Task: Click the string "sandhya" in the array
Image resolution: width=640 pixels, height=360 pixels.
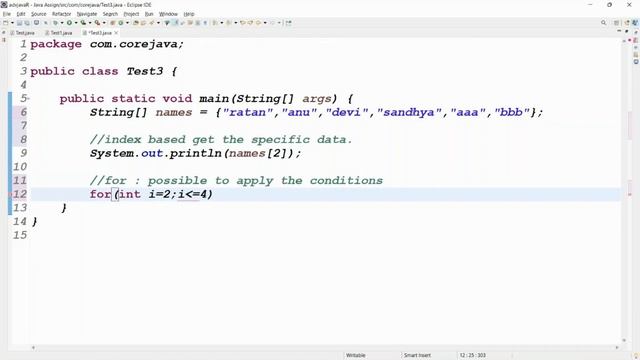Action: (x=409, y=112)
